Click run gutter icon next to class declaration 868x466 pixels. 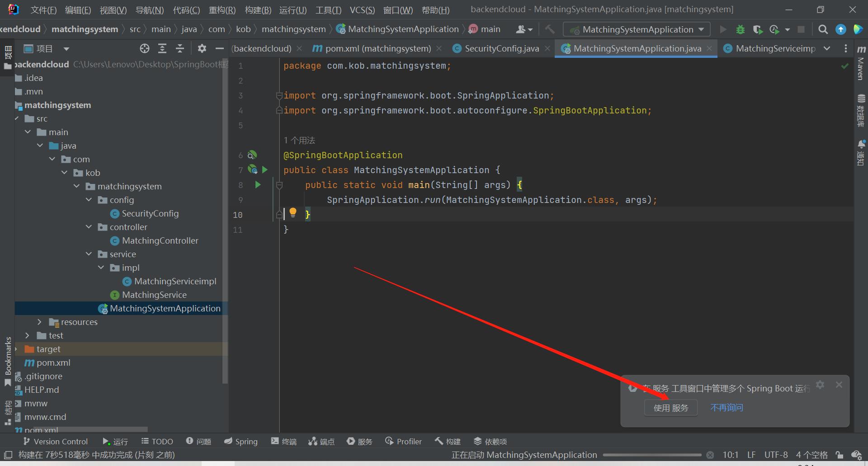(x=265, y=169)
